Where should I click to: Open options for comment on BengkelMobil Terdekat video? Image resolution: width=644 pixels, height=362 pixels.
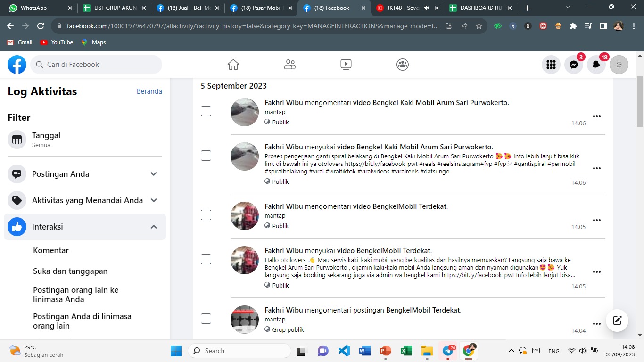click(597, 220)
